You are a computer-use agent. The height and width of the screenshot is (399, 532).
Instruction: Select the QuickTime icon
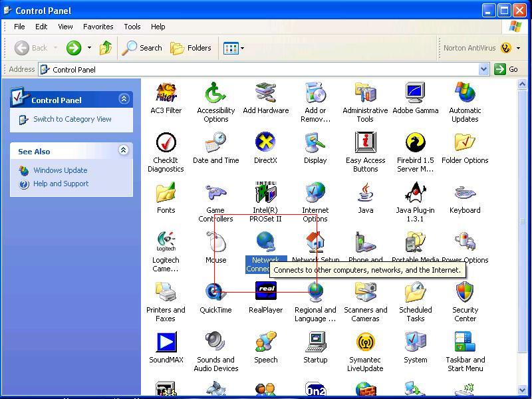[x=215, y=292]
